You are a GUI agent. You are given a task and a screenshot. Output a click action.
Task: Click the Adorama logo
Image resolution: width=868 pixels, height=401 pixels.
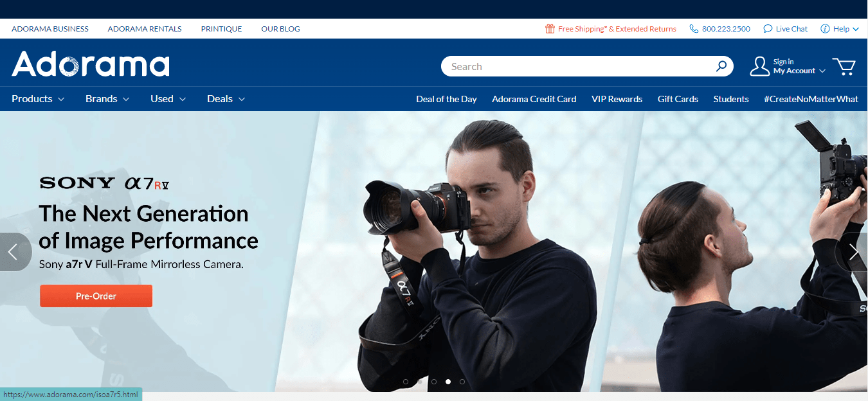(91, 64)
